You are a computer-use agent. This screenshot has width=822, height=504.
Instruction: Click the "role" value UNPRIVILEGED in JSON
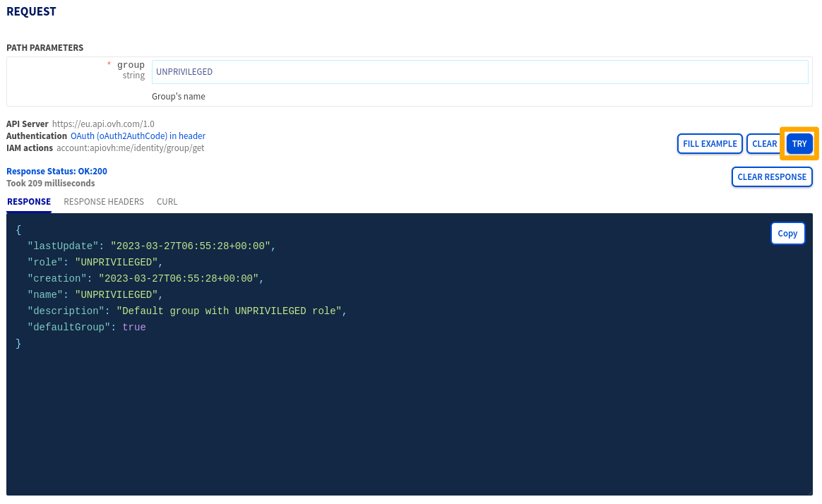pos(116,263)
